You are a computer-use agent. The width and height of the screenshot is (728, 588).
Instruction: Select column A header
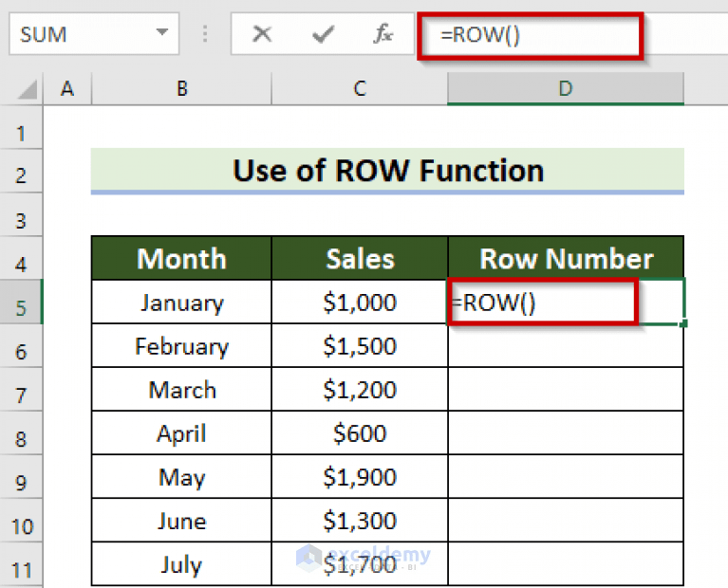point(67,88)
